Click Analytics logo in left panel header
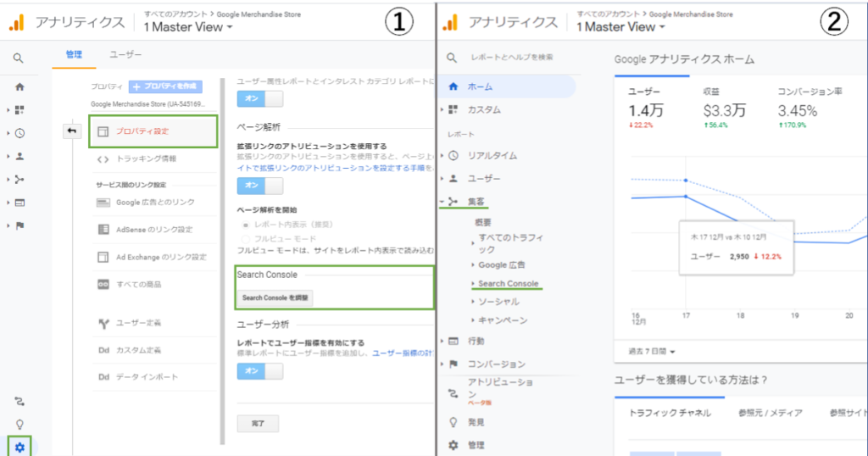 (x=17, y=22)
